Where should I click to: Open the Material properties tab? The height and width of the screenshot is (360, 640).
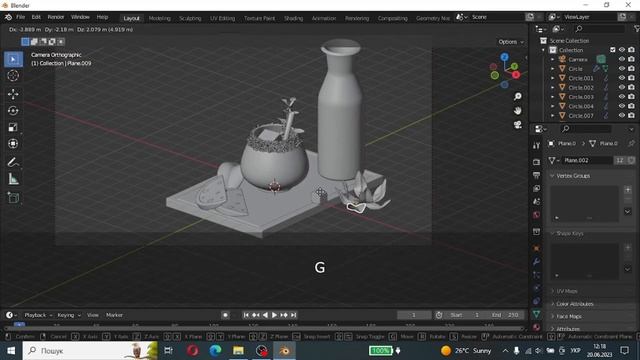(536, 327)
